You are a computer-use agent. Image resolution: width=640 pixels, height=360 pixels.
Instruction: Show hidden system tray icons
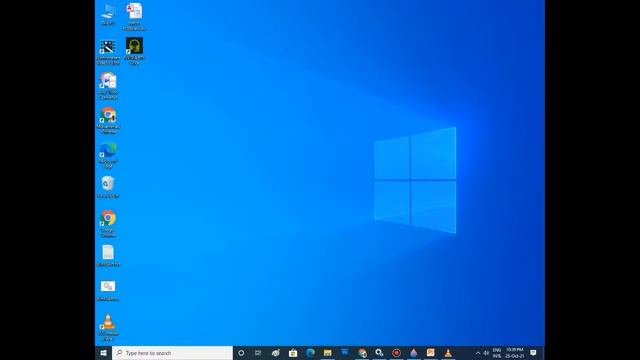point(478,353)
